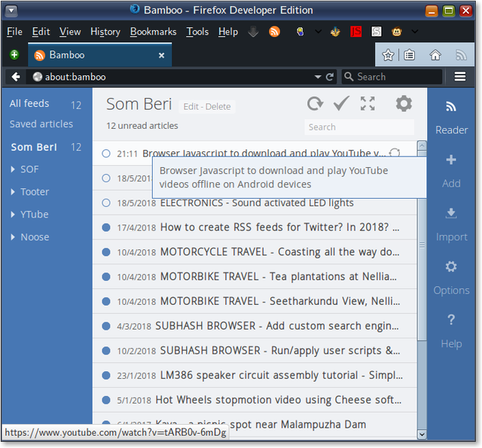Click the Add feed plus icon
Image resolution: width=482 pixels, height=448 pixels.
click(x=451, y=160)
